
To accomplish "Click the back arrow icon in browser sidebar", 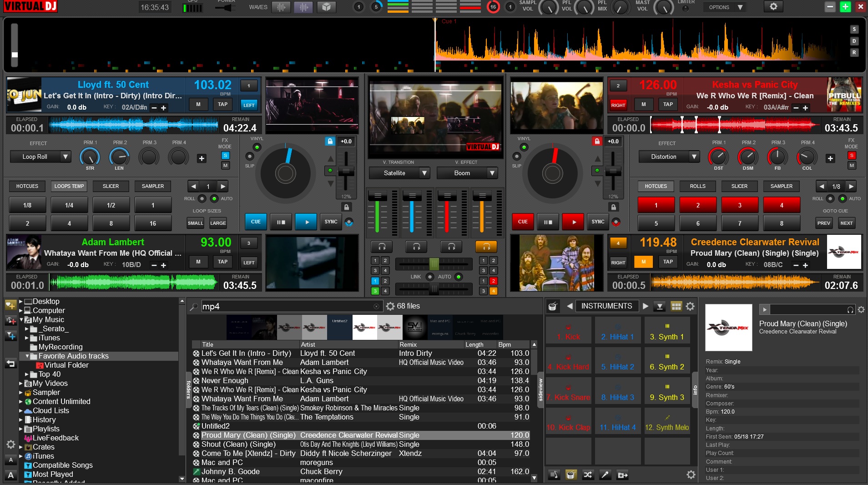I will click(11, 364).
